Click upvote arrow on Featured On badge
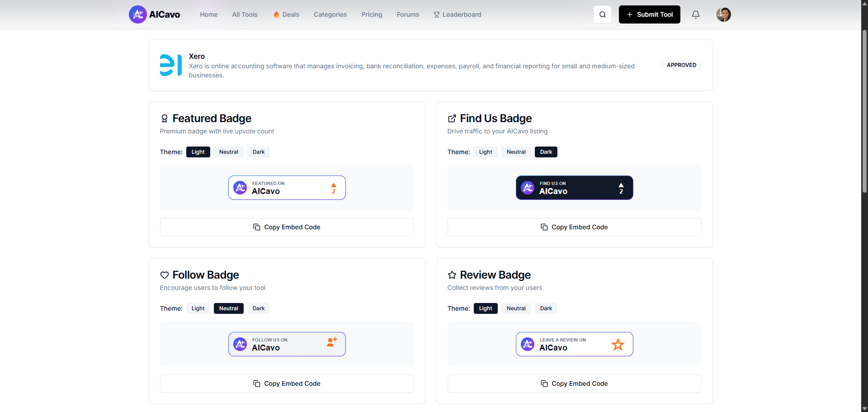This screenshot has width=868, height=412. coord(334,185)
